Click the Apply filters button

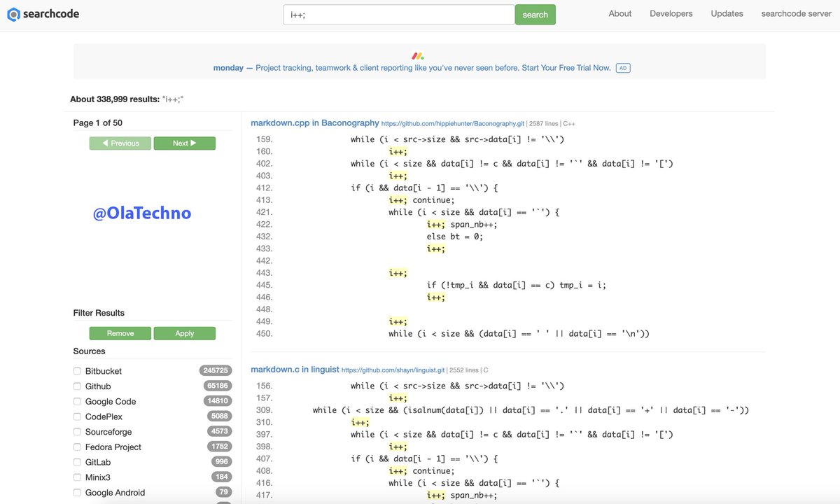point(185,333)
